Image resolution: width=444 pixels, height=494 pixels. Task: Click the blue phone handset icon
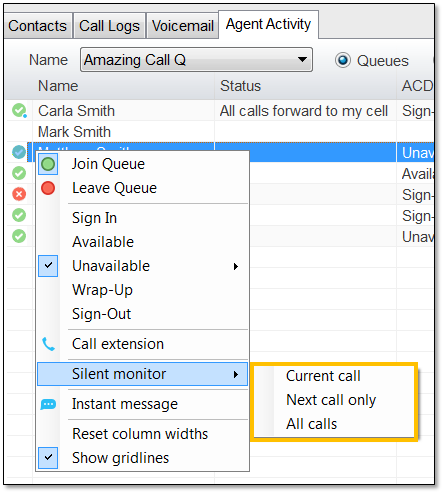click(48, 344)
